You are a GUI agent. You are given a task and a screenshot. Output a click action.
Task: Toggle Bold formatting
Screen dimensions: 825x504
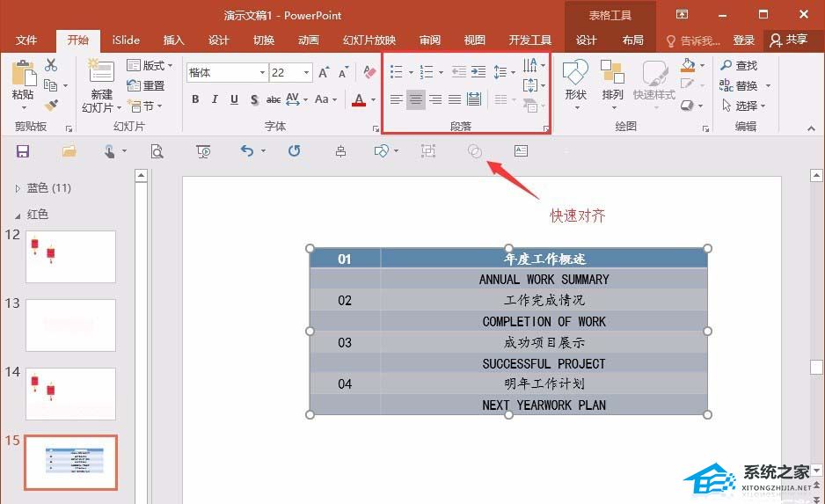tap(195, 99)
